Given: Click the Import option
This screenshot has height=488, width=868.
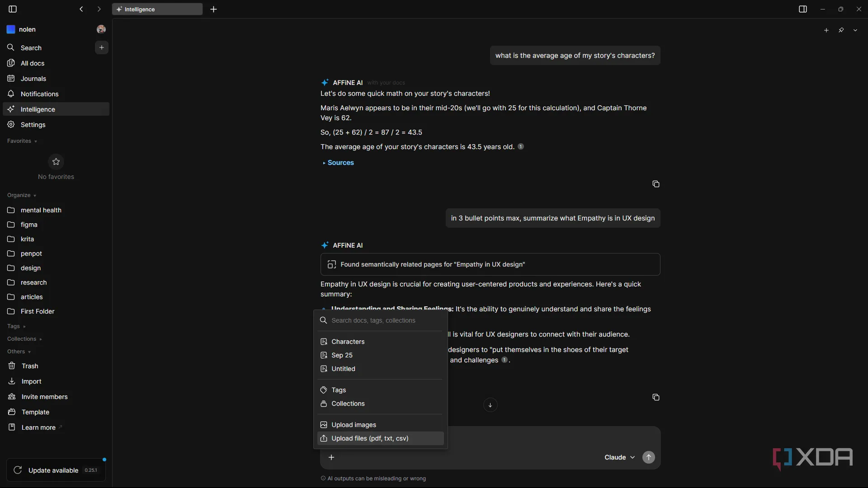Looking at the screenshot, I should 31,381.
